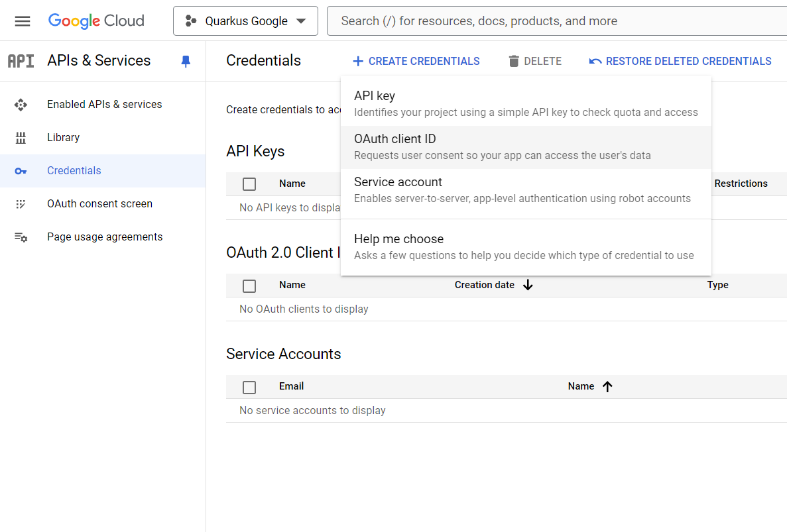
Task: Click the plus icon of Create Credentials
Action: (x=358, y=61)
